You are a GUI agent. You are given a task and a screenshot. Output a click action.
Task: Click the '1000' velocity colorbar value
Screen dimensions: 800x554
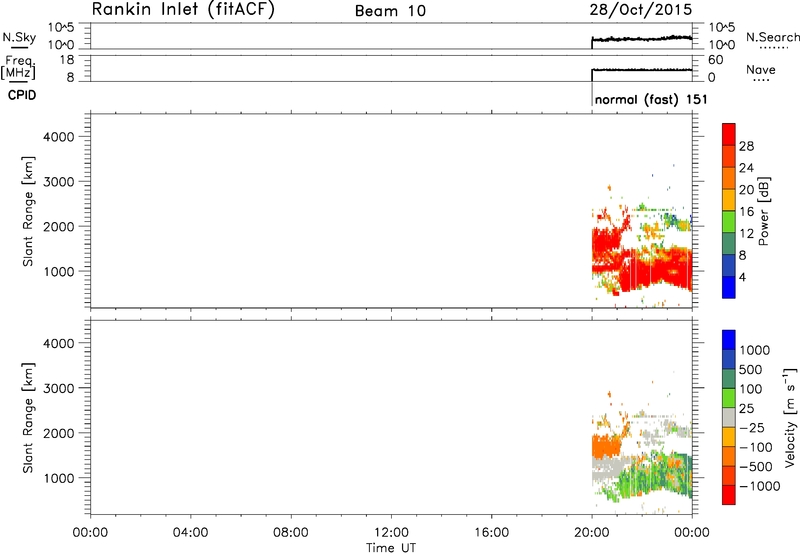(x=755, y=350)
